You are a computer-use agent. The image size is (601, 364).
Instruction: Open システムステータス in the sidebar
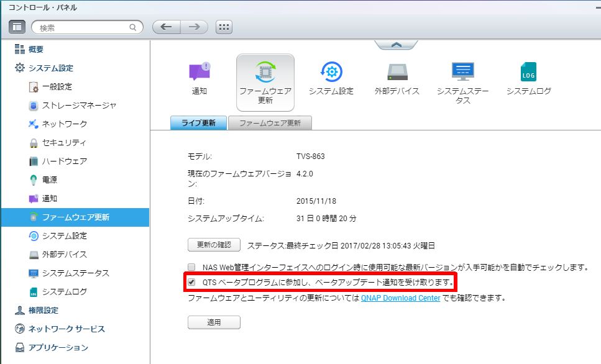click(x=75, y=273)
